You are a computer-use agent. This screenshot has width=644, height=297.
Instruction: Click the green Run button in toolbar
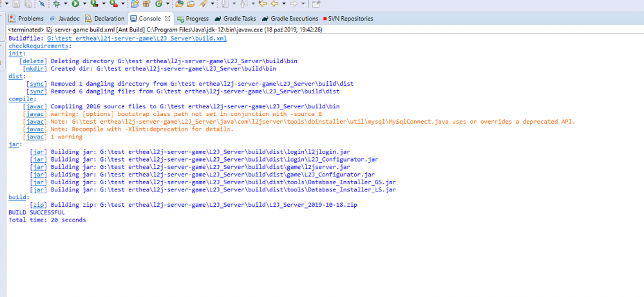tap(75, 4)
